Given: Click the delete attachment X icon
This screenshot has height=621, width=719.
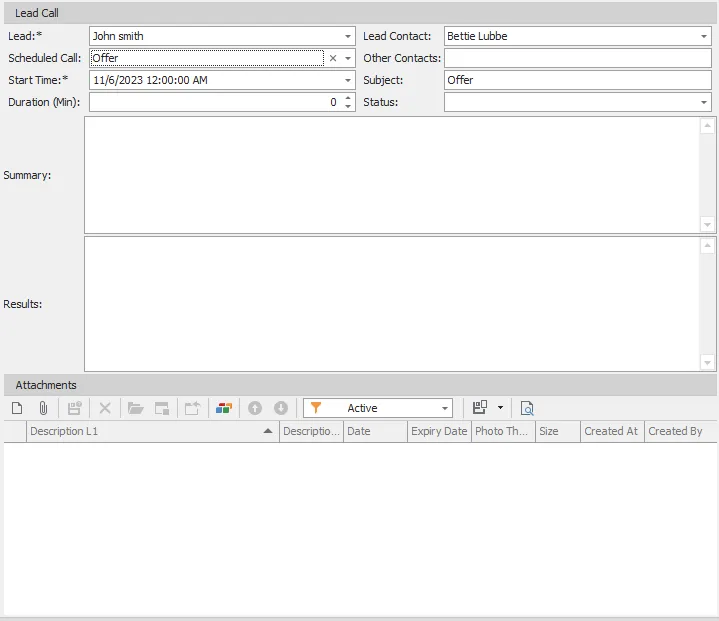Looking at the screenshot, I should tap(105, 408).
